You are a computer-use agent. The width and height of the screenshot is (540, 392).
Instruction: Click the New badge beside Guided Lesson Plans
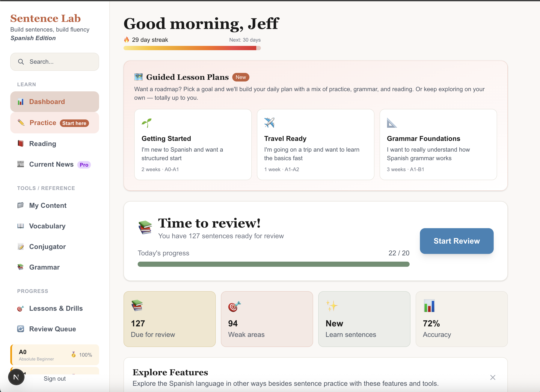pyautogui.click(x=241, y=77)
